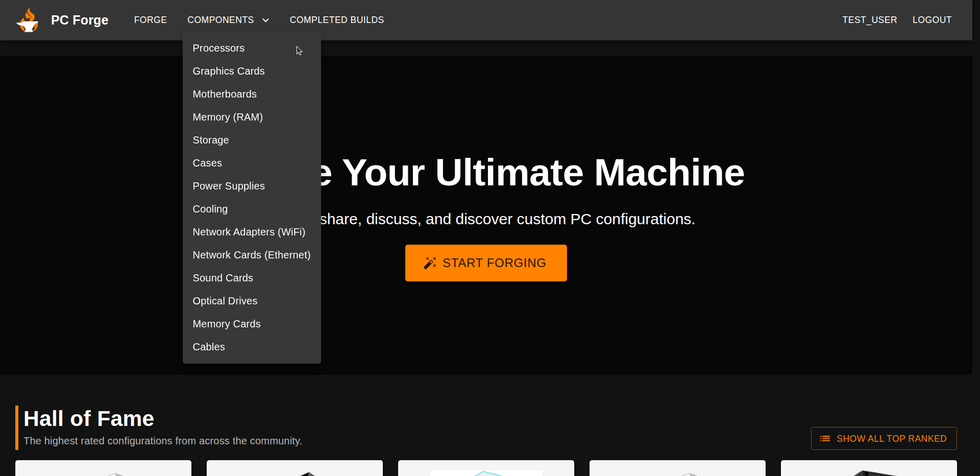Select Network Cards (Ethernet) entry
Screen dimensions: 980x476
coord(251,255)
